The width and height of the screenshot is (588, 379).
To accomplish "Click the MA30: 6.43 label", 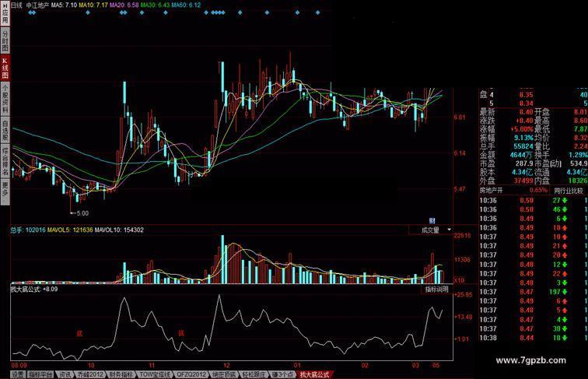I will point(156,5).
